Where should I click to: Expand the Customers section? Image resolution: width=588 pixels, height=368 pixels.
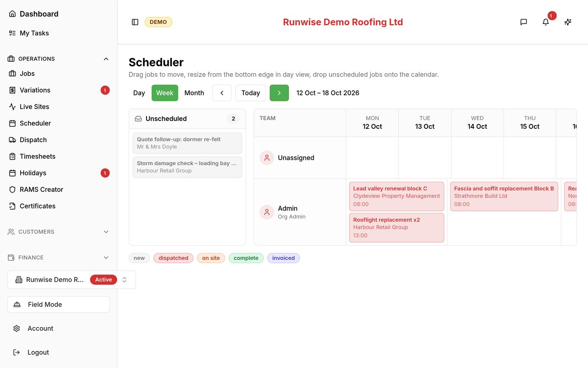(59, 232)
